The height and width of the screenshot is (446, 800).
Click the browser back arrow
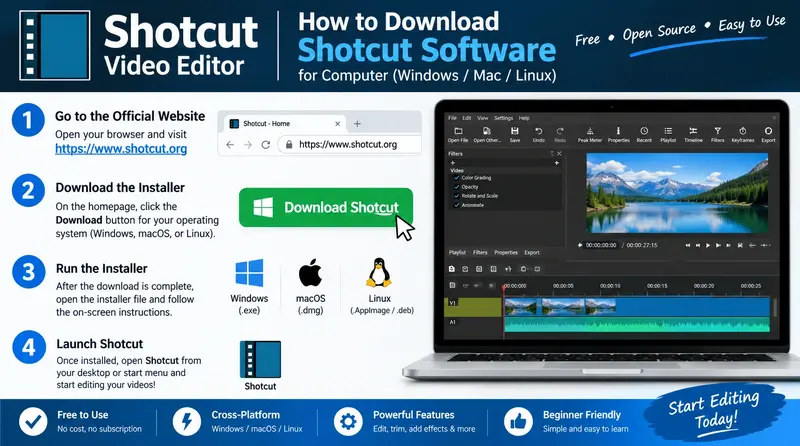(x=230, y=145)
